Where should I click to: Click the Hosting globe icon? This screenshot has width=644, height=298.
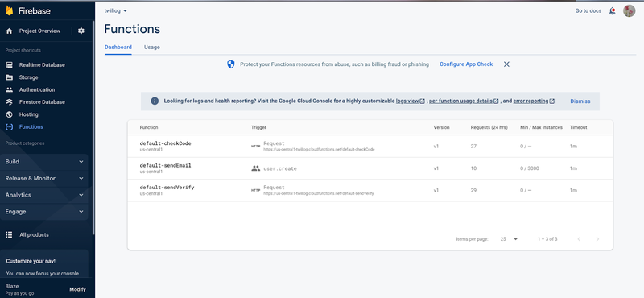(9, 114)
